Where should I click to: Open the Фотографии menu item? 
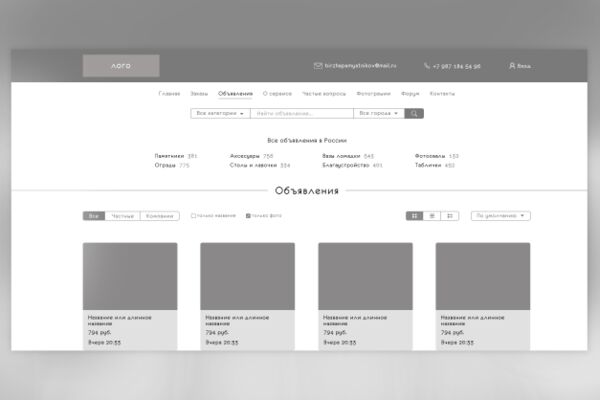(x=373, y=94)
